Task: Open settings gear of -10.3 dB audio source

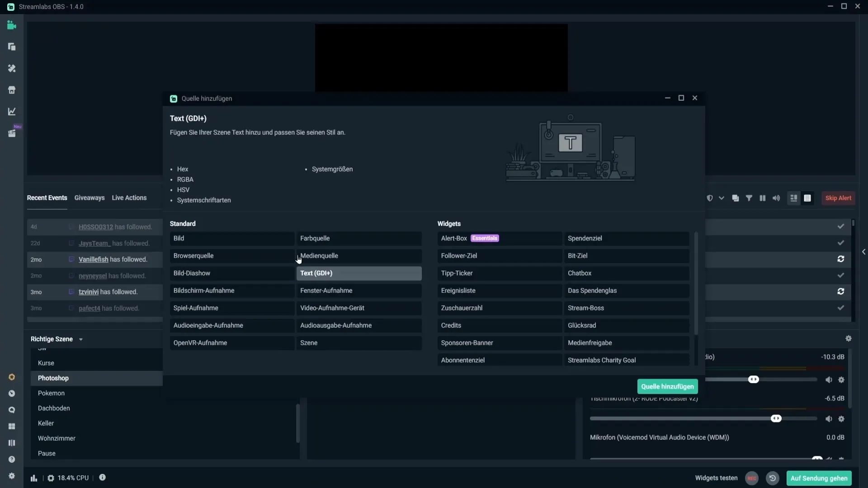Action: coord(841,380)
